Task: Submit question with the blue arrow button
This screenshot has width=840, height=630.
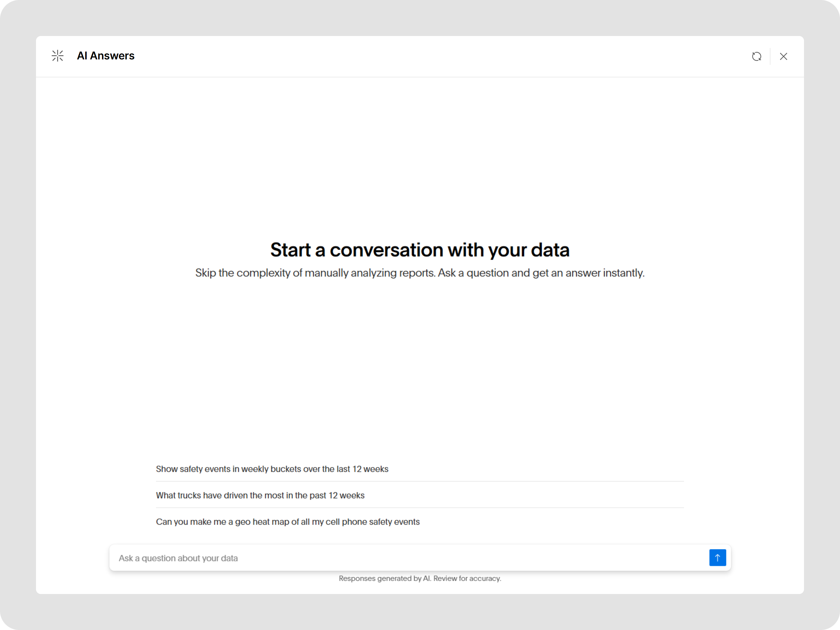Action: 717,557
